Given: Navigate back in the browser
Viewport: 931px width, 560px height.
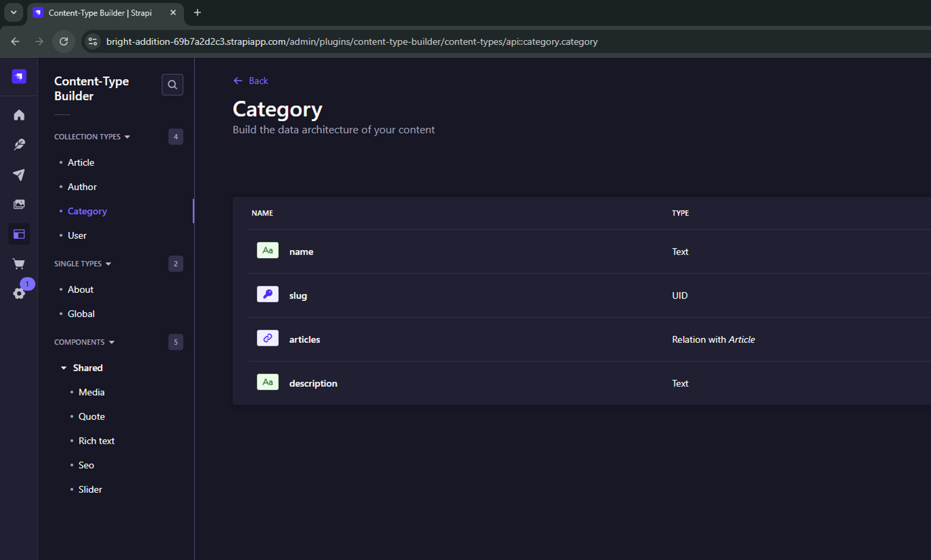Looking at the screenshot, I should point(15,41).
